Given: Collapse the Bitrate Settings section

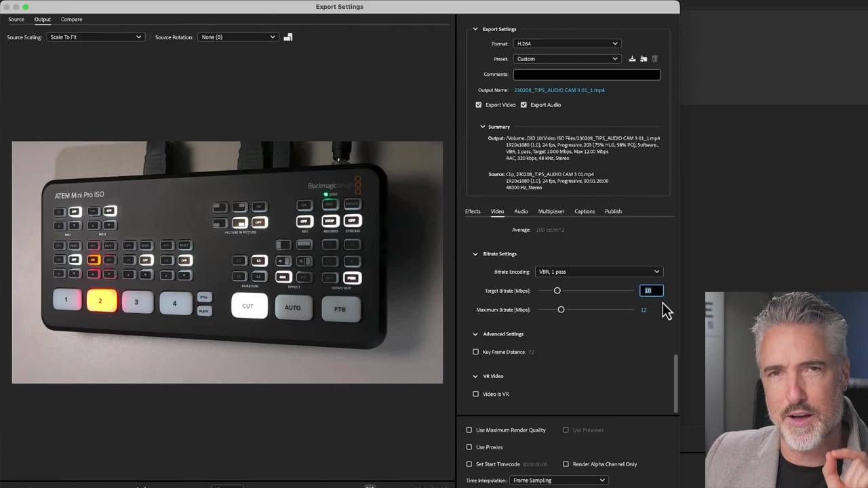Looking at the screenshot, I should (x=475, y=253).
